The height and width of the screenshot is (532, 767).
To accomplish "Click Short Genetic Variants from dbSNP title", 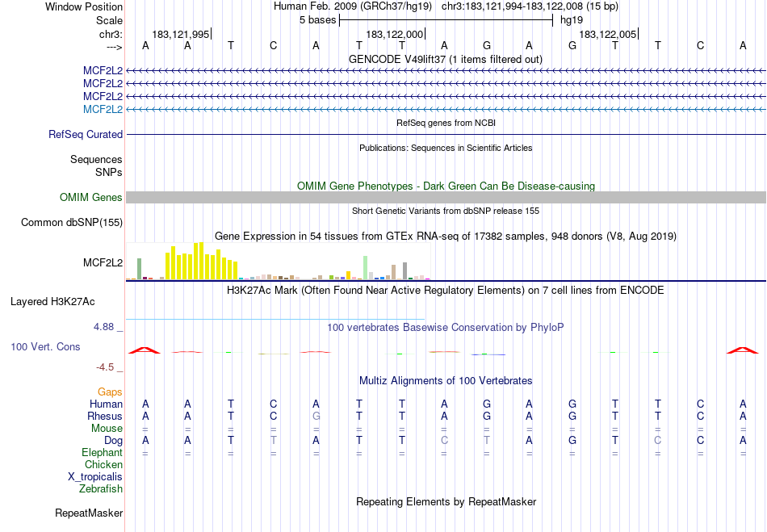I will pos(446,211).
